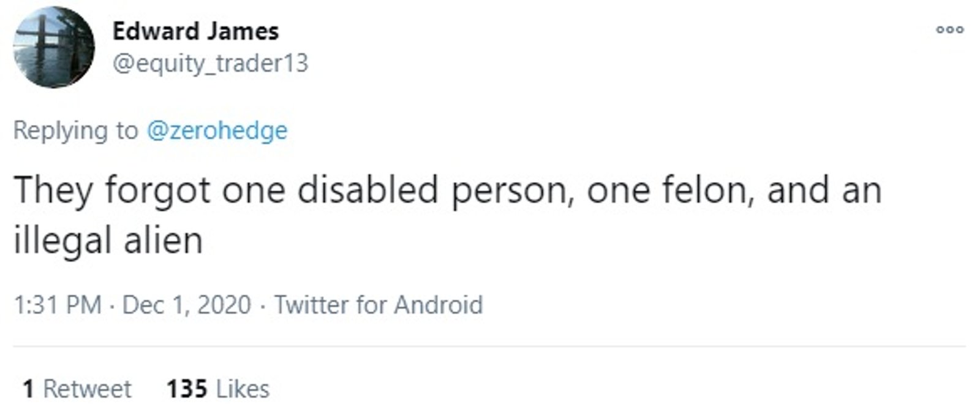
Task: Click the words "illegal alien" in tweet
Action: point(108,240)
